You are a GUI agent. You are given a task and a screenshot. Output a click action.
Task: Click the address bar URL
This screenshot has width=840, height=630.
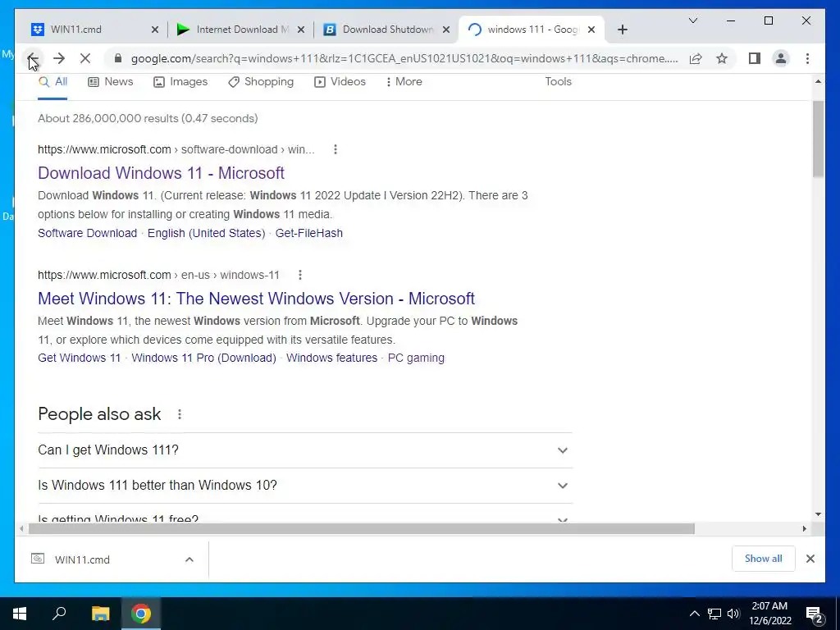point(404,58)
